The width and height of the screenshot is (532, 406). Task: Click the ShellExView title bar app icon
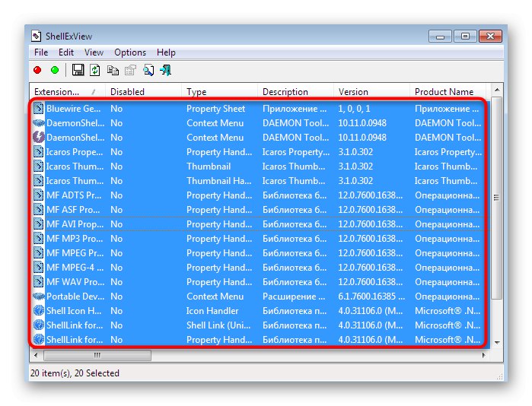37,36
